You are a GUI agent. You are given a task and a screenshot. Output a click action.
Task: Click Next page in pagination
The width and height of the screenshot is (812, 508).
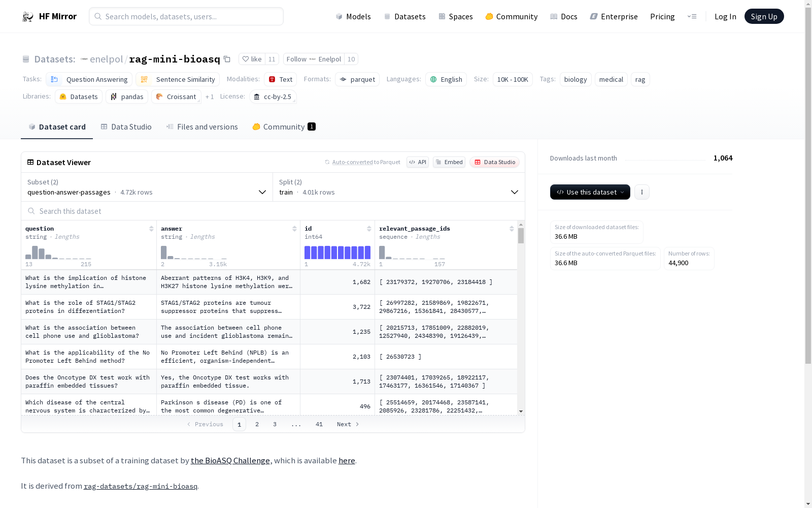pyautogui.click(x=348, y=424)
